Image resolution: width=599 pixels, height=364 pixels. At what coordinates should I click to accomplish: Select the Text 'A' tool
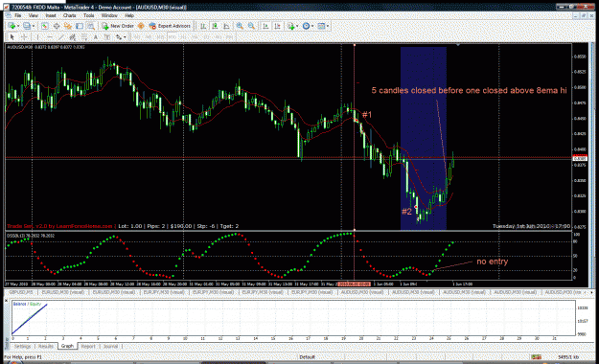(96, 37)
